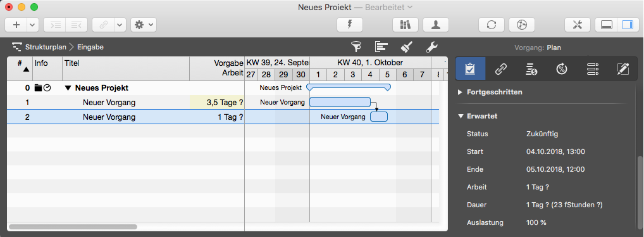The width and height of the screenshot is (644, 237).
Task: Open the wrench view settings icon
Action: [x=431, y=47]
